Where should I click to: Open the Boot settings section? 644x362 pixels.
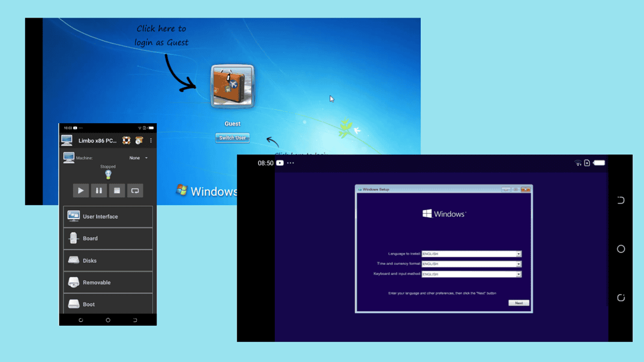coord(107,304)
